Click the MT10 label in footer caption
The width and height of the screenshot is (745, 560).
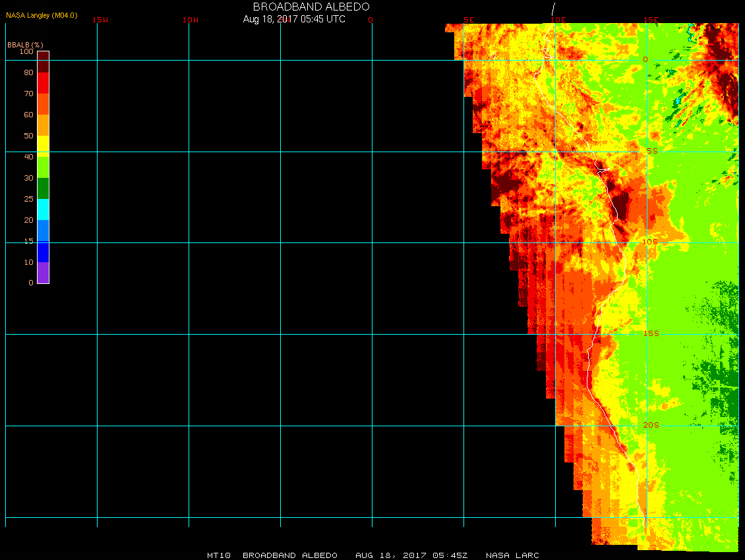[218, 555]
